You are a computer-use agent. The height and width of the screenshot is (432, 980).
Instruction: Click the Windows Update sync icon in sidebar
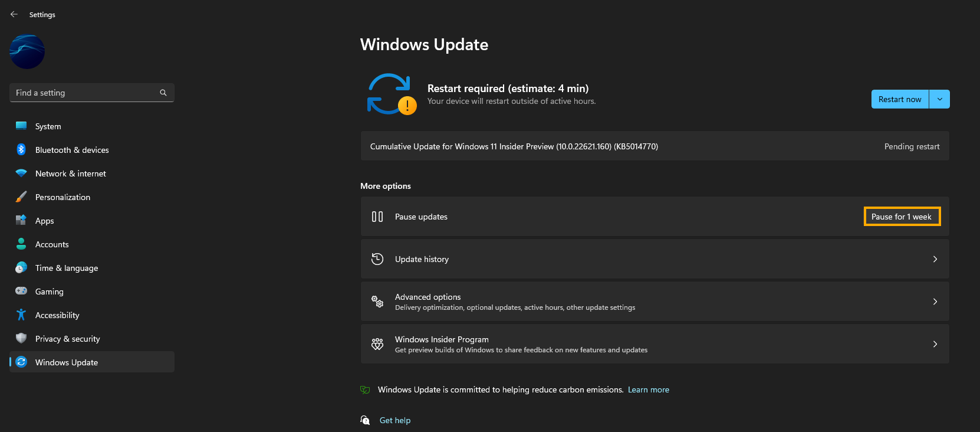[x=21, y=362]
